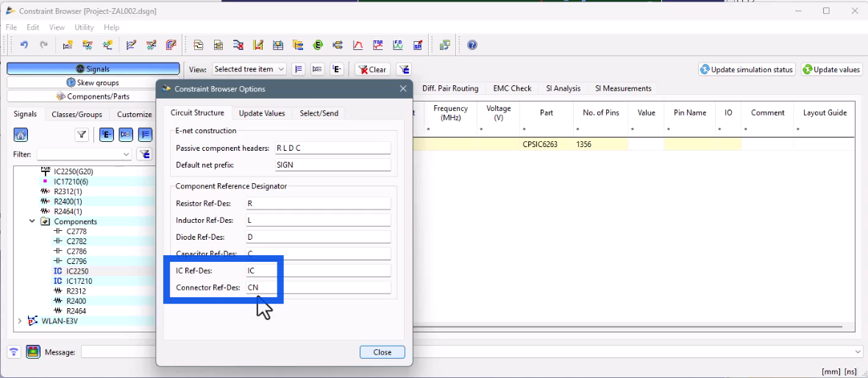
Task: Open the View 'Selected tree item' dropdown
Action: click(249, 69)
